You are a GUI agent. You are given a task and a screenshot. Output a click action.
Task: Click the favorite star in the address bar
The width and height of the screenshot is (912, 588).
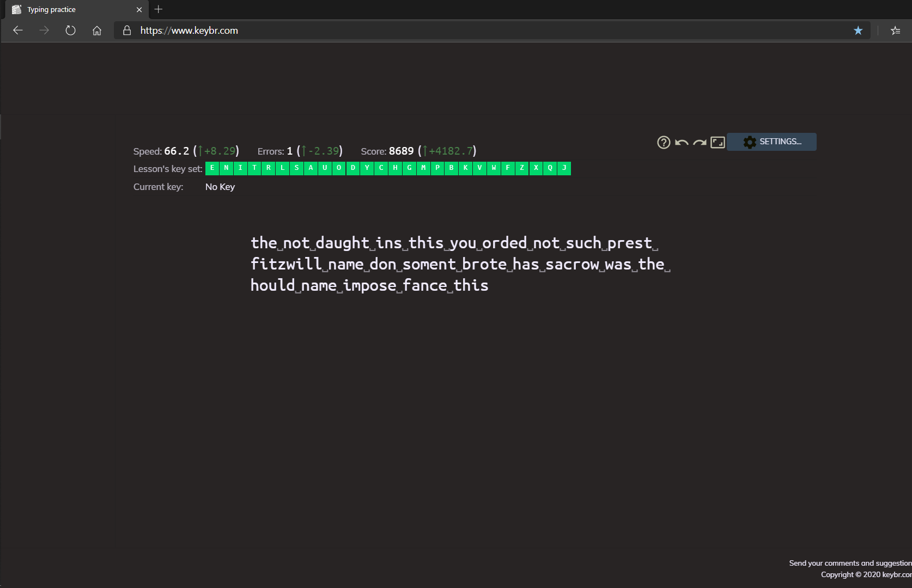[858, 30]
